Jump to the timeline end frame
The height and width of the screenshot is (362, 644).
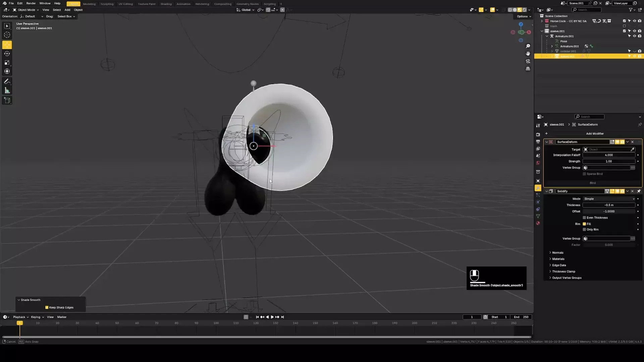(282, 317)
